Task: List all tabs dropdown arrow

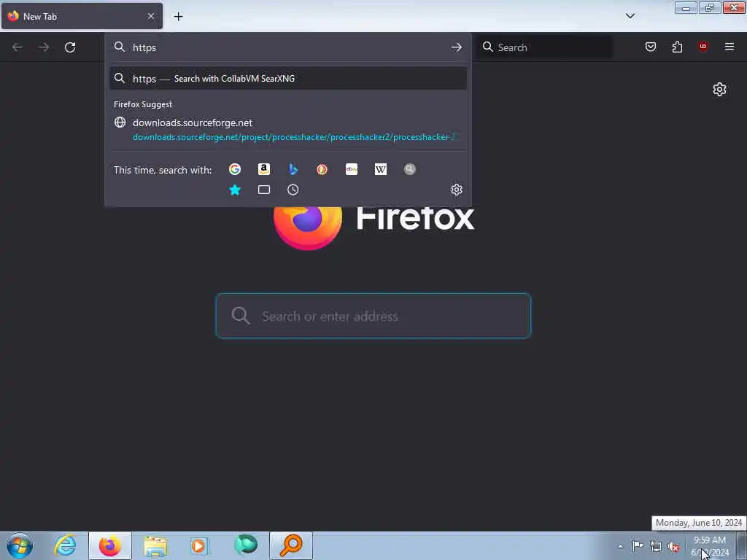Action: [x=630, y=16]
